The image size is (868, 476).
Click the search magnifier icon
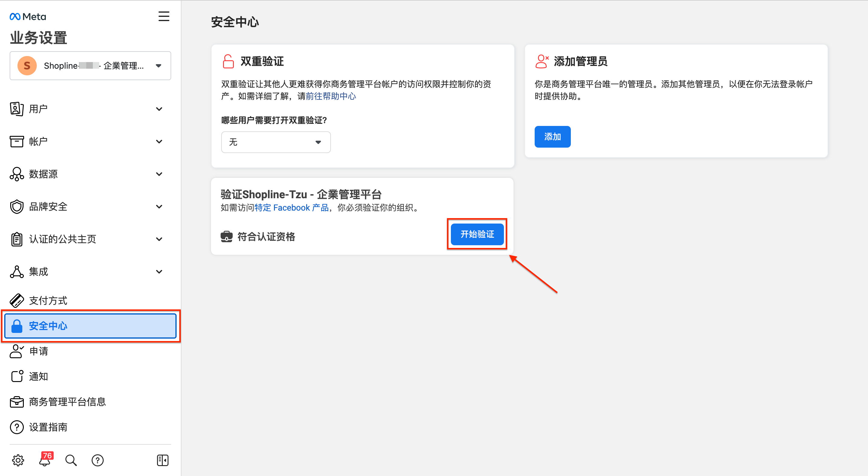coord(71,460)
